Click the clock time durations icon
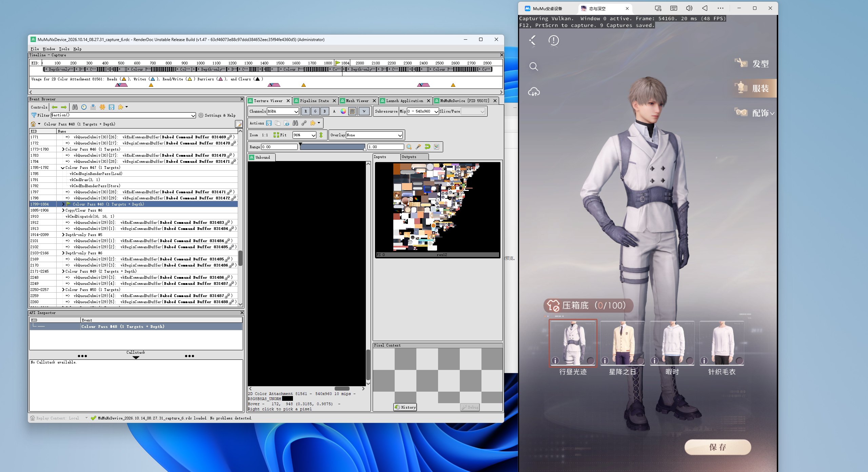 click(84, 107)
